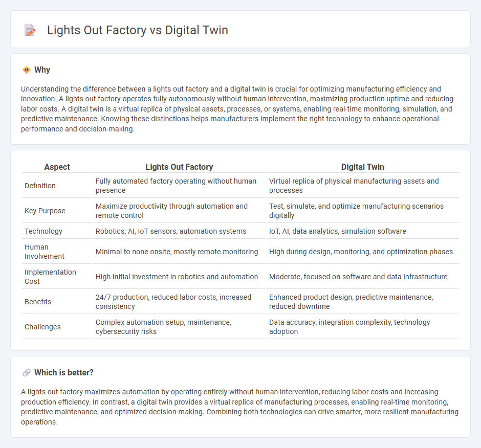Click cell 'High initial investment in robotics and automation'
481x448 pixels.
tap(179, 277)
